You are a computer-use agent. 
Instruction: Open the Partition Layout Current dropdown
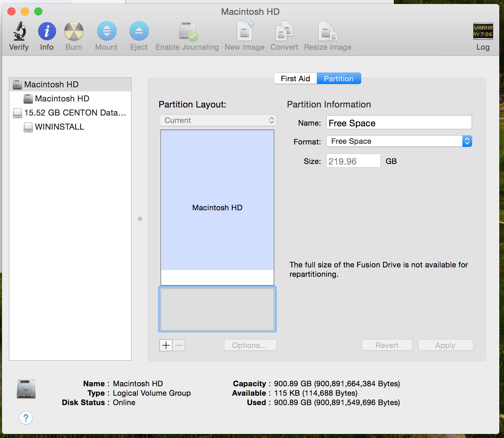tap(218, 120)
